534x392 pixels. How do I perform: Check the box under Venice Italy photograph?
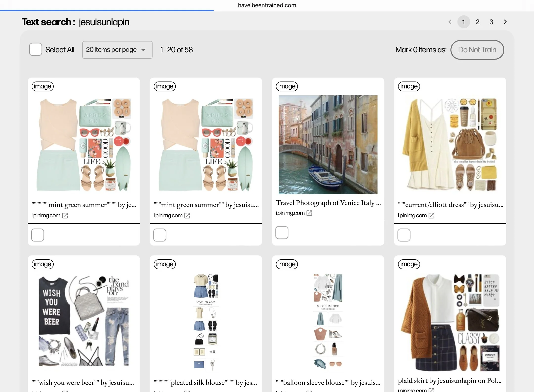click(x=282, y=232)
